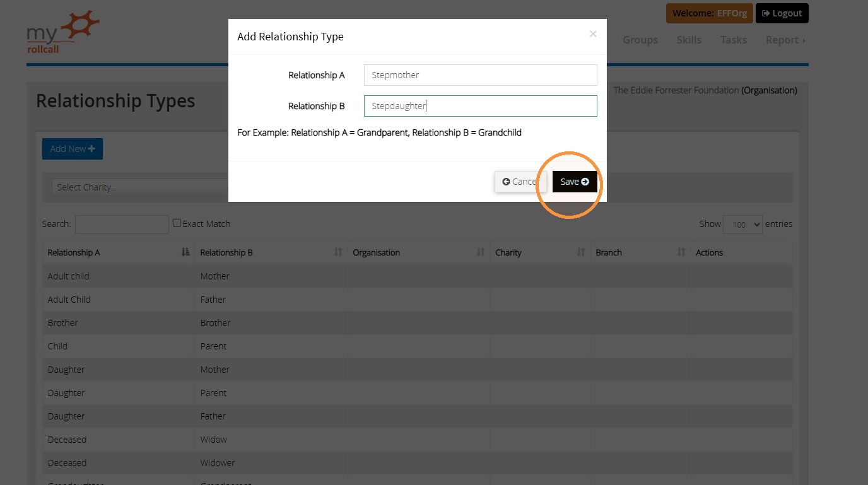Save the new relationship type
This screenshot has width=868, height=485.
pyautogui.click(x=575, y=182)
